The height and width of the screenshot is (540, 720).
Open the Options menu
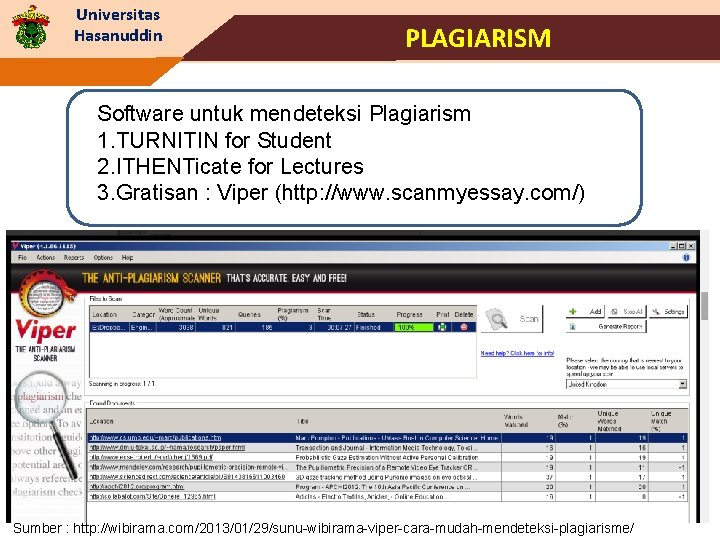tap(103, 258)
